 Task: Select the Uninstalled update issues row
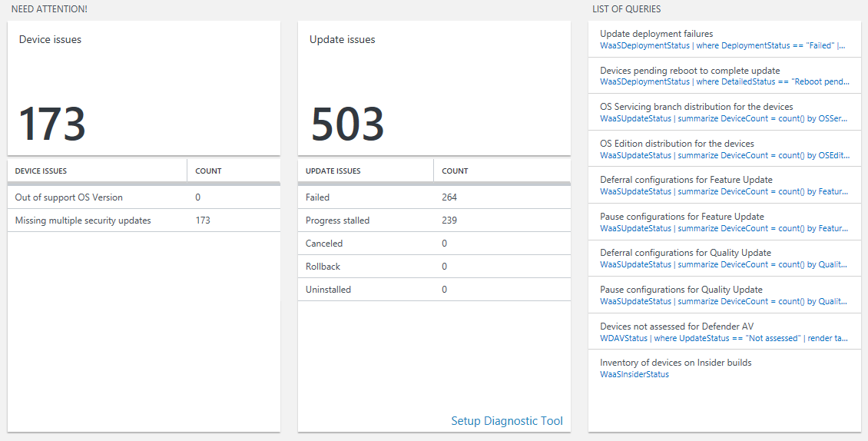tap(434, 290)
